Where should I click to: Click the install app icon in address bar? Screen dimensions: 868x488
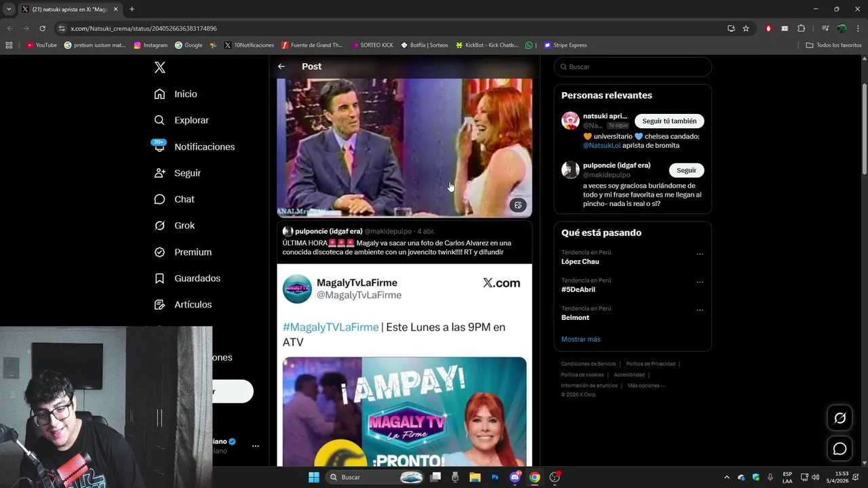click(731, 28)
